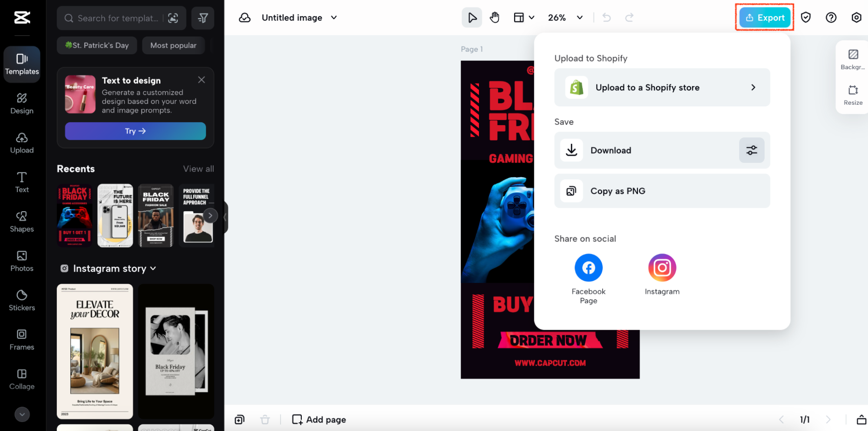Select the WWW.CAPCUT.COM text on canvas
Image resolution: width=868 pixels, height=431 pixels.
click(x=550, y=363)
